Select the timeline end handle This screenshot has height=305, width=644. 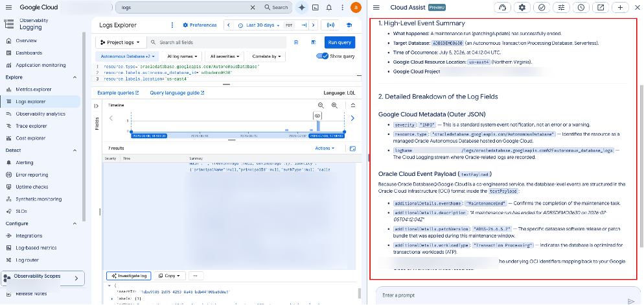[x=344, y=132]
